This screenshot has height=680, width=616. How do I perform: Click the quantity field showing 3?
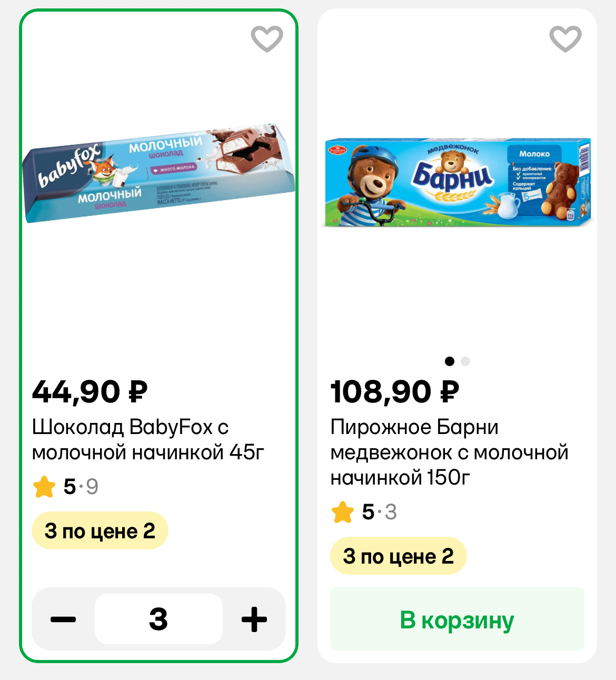[158, 619]
